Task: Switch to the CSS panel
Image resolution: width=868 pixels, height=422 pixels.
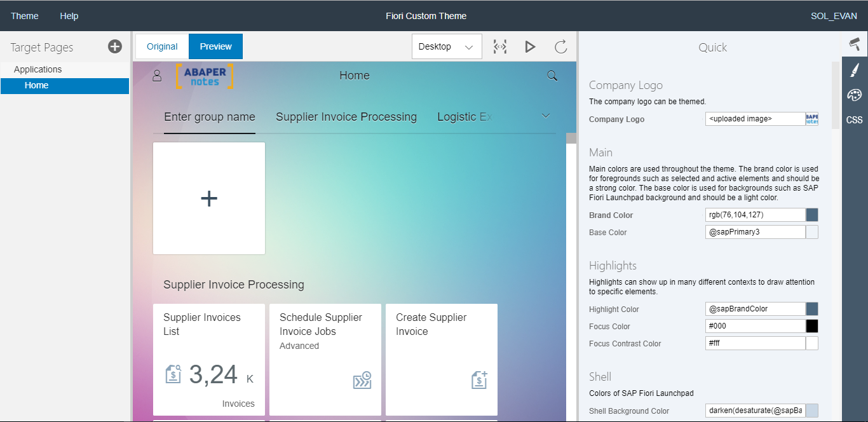Action: pyautogui.click(x=854, y=119)
